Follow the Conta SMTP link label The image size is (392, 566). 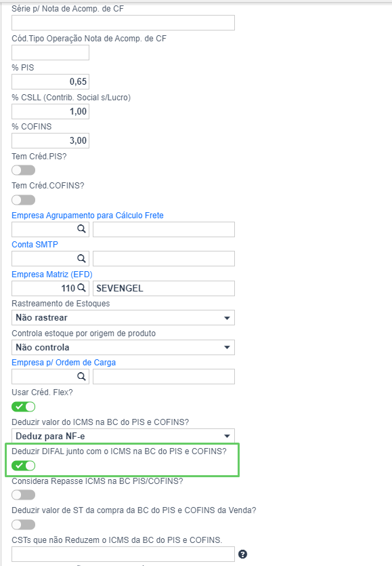tap(35, 245)
